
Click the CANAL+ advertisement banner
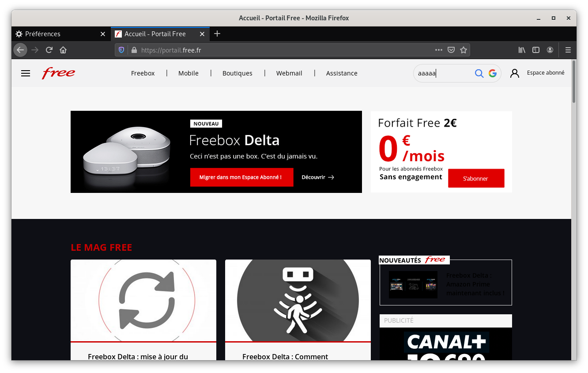(x=446, y=344)
